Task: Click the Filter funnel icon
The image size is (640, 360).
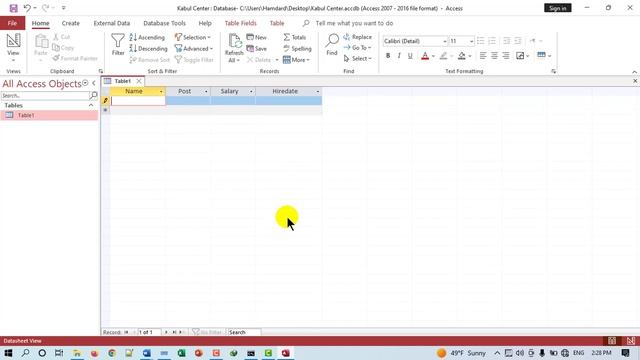Action: 118,41
